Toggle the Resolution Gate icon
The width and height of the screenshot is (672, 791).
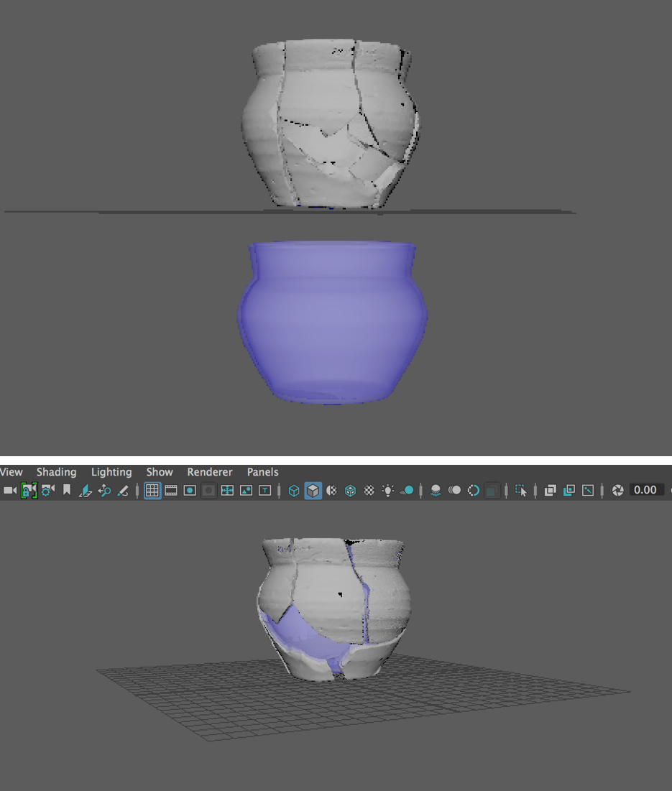click(x=190, y=491)
